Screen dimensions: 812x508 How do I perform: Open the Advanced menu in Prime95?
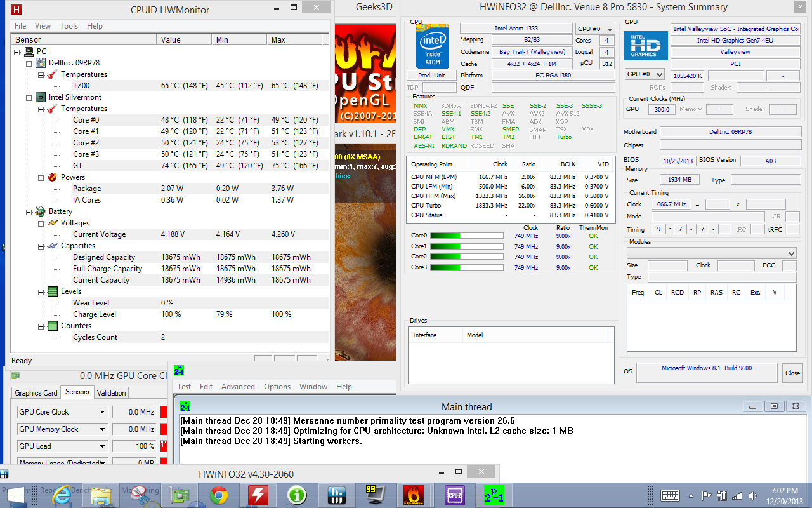238,386
